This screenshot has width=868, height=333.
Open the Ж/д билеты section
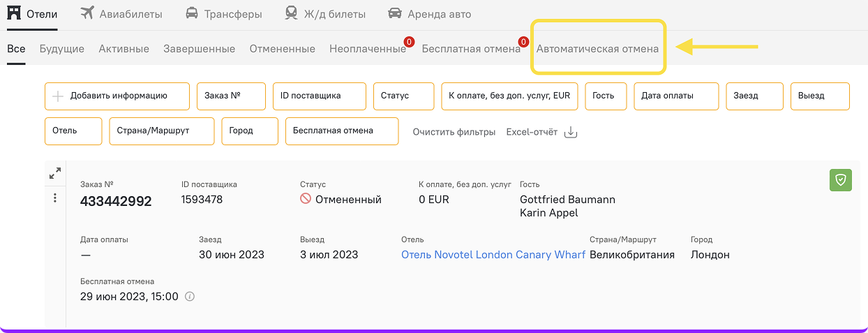326,14
